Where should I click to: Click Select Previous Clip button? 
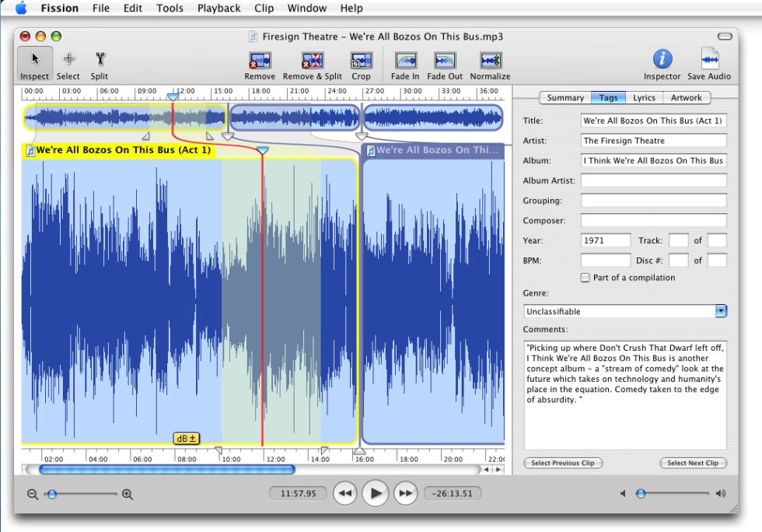pos(563,463)
